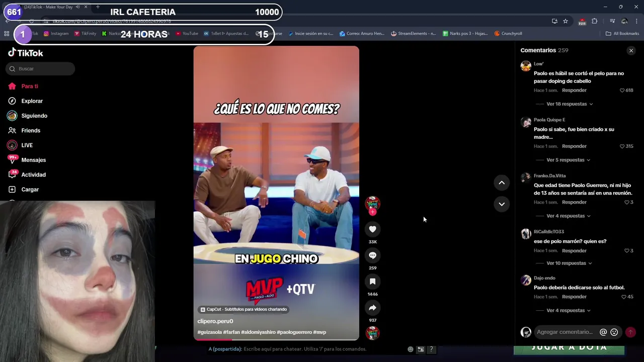Open clipero.peru0 profile link
The image size is (644, 362).
coord(215,321)
